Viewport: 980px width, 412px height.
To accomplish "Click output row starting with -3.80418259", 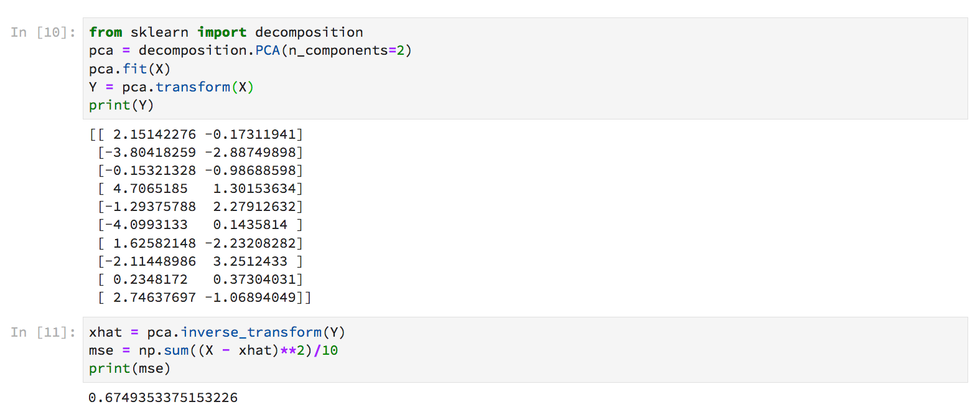I will click(200, 152).
